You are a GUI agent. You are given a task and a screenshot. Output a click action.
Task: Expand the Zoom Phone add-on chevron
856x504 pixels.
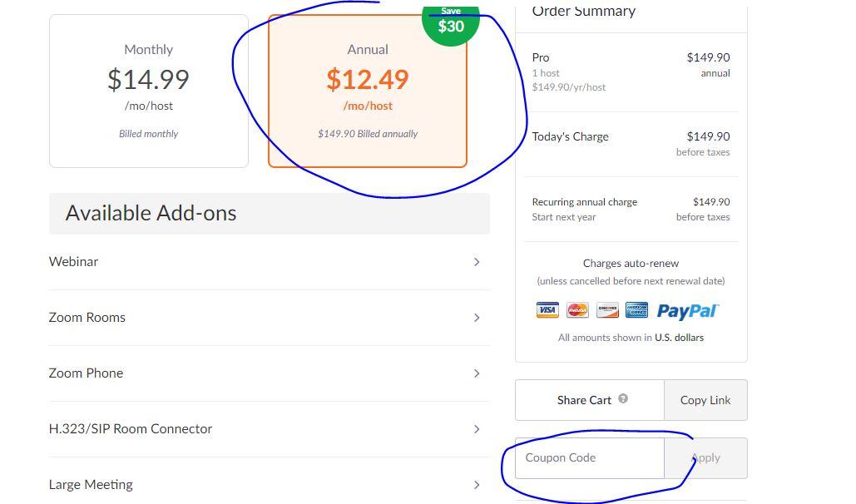(477, 373)
